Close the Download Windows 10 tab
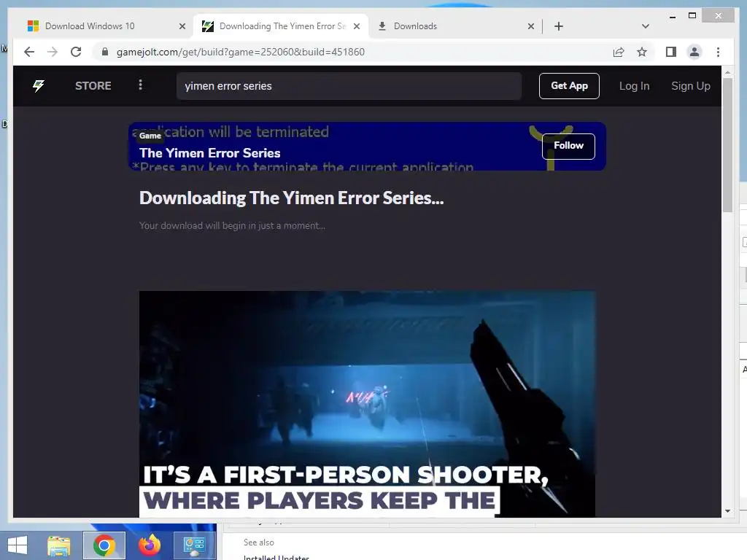Image resolution: width=747 pixels, height=560 pixels. coord(182,26)
